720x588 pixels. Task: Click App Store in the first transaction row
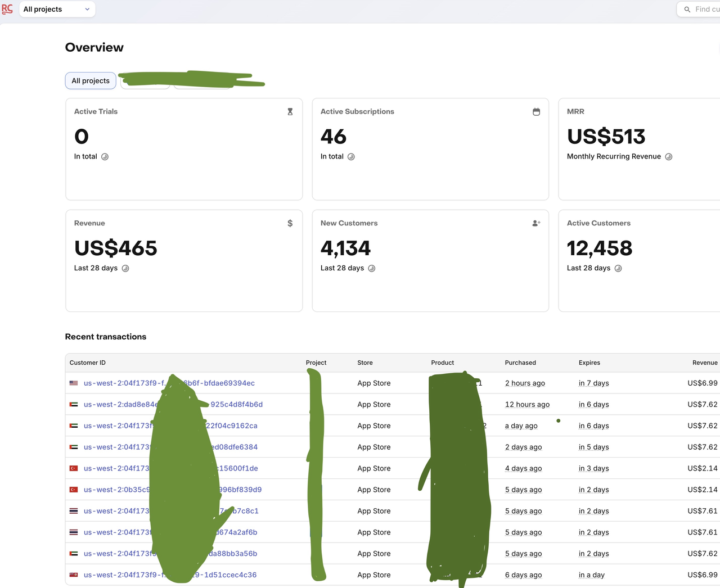tap(374, 383)
